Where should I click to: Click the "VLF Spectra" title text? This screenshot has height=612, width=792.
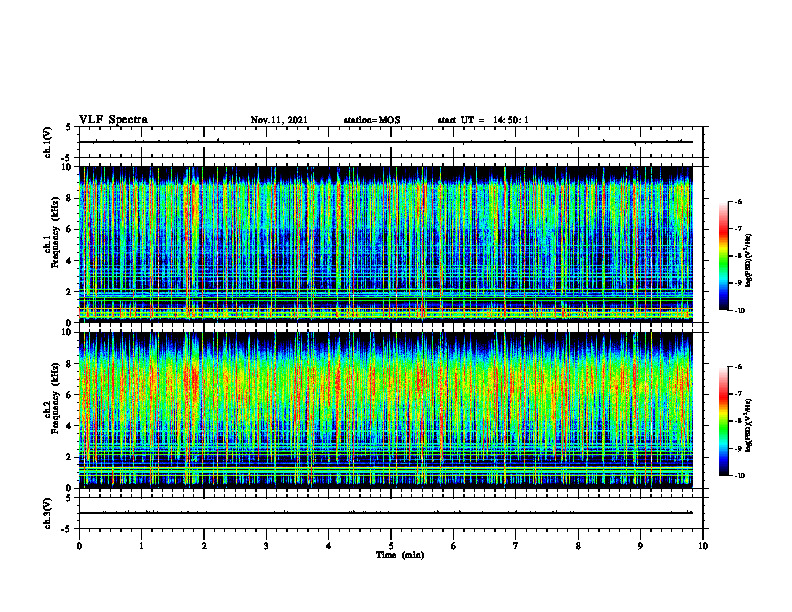pos(113,120)
